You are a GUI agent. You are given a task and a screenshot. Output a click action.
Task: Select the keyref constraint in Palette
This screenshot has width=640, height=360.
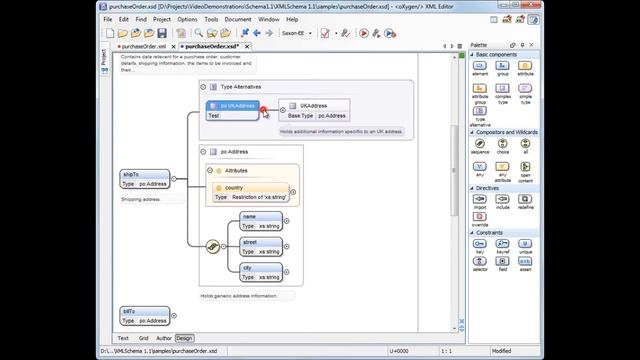click(x=502, y=247)
